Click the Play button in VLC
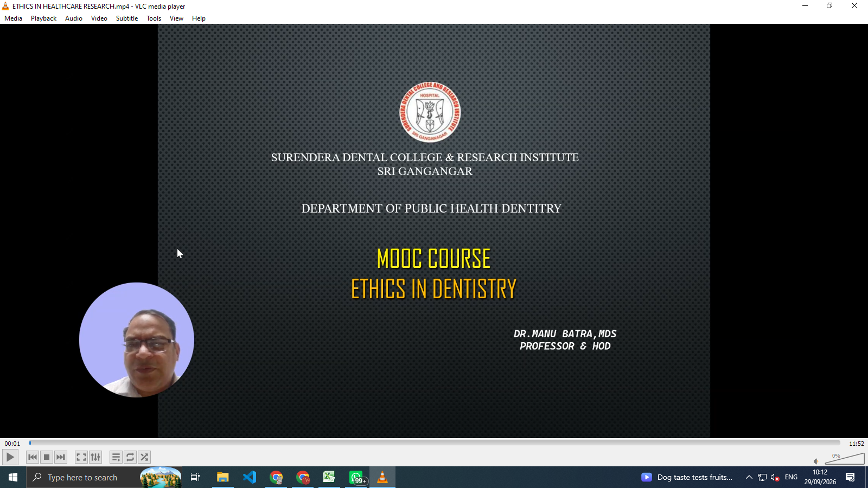 [x=10, y=457]
